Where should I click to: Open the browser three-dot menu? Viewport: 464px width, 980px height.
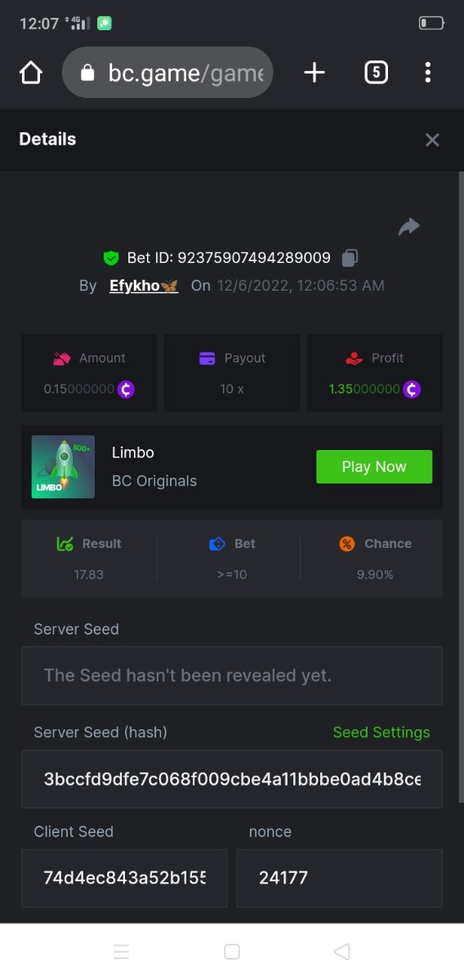coord(428,73)
